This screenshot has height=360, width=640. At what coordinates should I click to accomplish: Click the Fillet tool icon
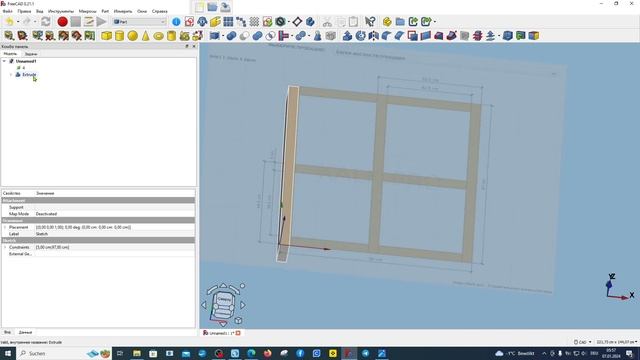pyautogui.click(x=387, y=36)
